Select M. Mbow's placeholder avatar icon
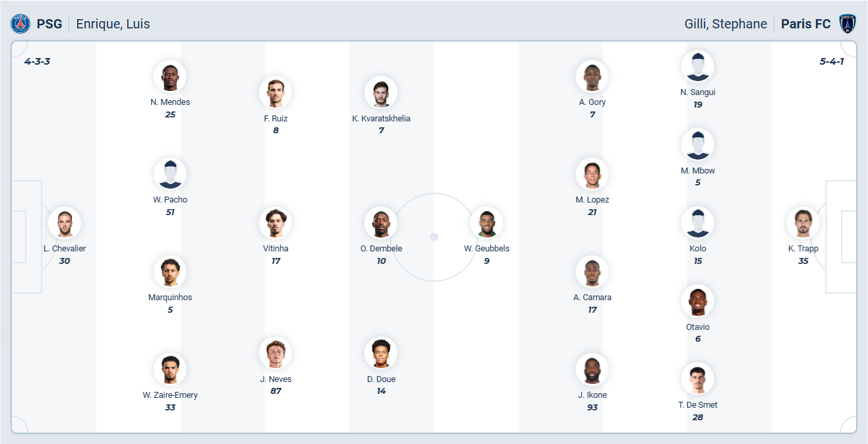 (x=697, y=145)
